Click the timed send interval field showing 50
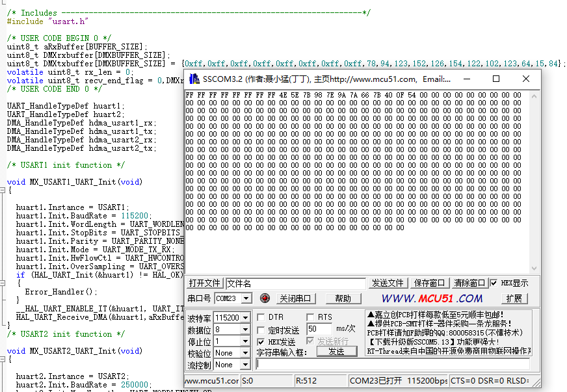Viewport: 567px width, 392px height. click(x=319, y=329)
